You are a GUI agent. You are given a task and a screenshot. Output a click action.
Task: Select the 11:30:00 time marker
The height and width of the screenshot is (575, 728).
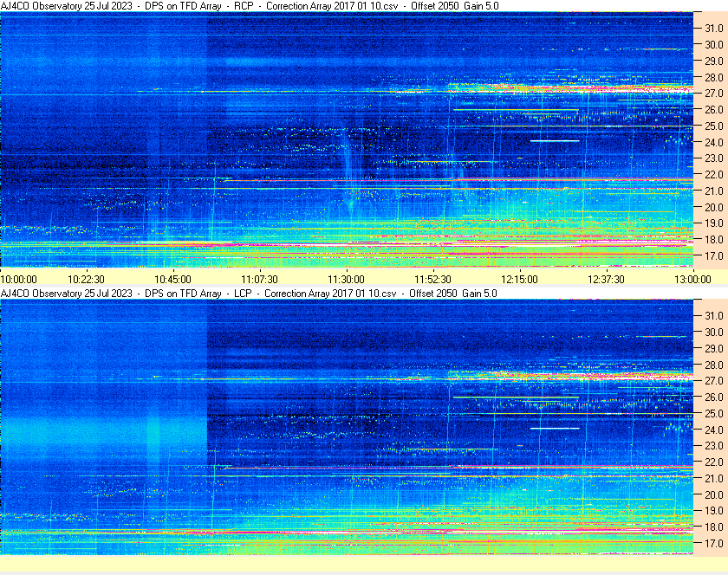point(346,279)
